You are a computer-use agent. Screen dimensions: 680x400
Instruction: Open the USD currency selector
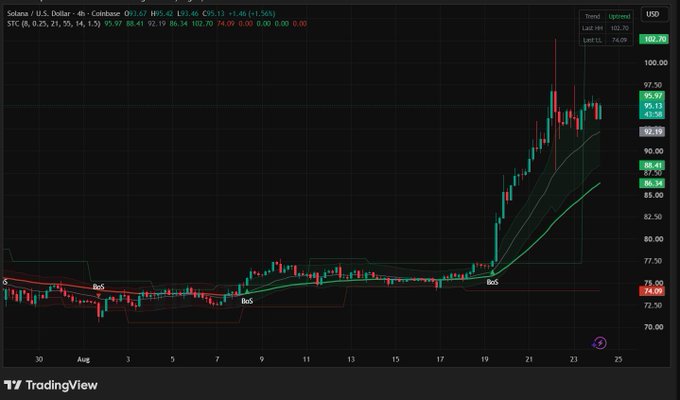tap(653, 14)
